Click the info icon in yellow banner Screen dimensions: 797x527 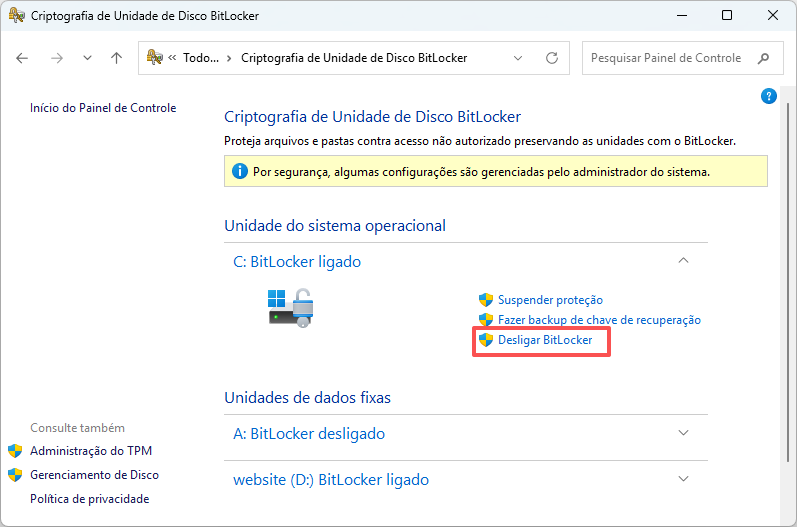tap(239, 171)
